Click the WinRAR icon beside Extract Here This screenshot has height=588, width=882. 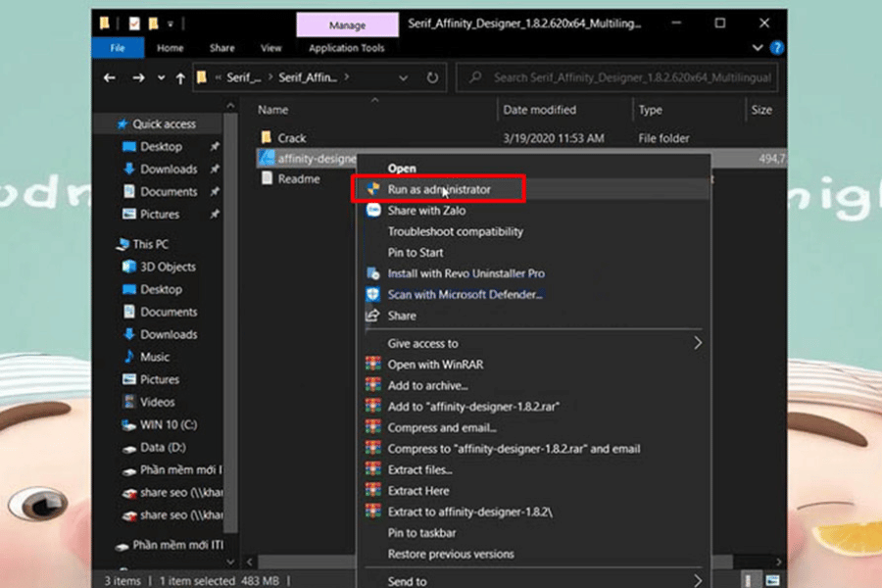(372, 490)
